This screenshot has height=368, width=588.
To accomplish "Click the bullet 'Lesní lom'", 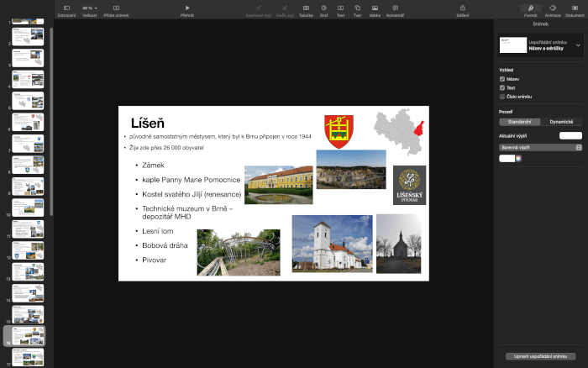I will (x=158, y=231).
